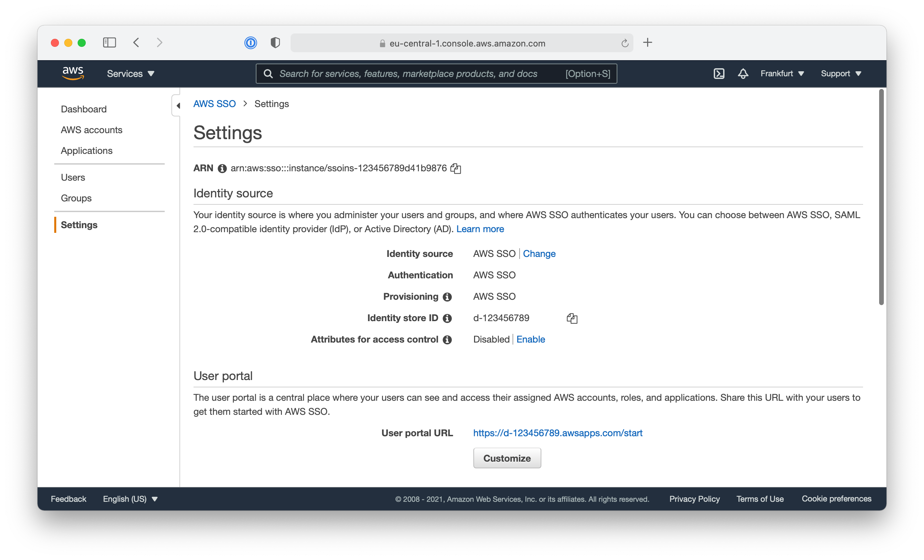Click the search magnifier icon
Screen dimensions: 924x560
pyautogui.click(x=268, y=74)
